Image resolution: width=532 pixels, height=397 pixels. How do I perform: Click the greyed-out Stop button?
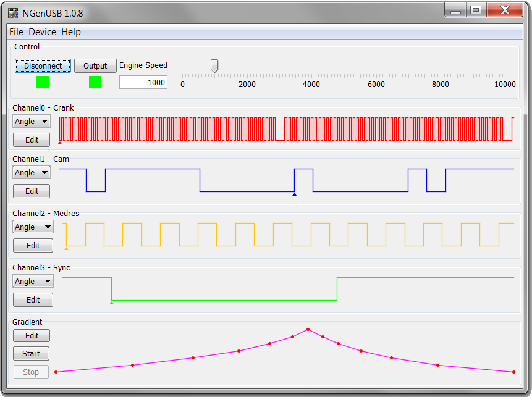coord(32,372)
